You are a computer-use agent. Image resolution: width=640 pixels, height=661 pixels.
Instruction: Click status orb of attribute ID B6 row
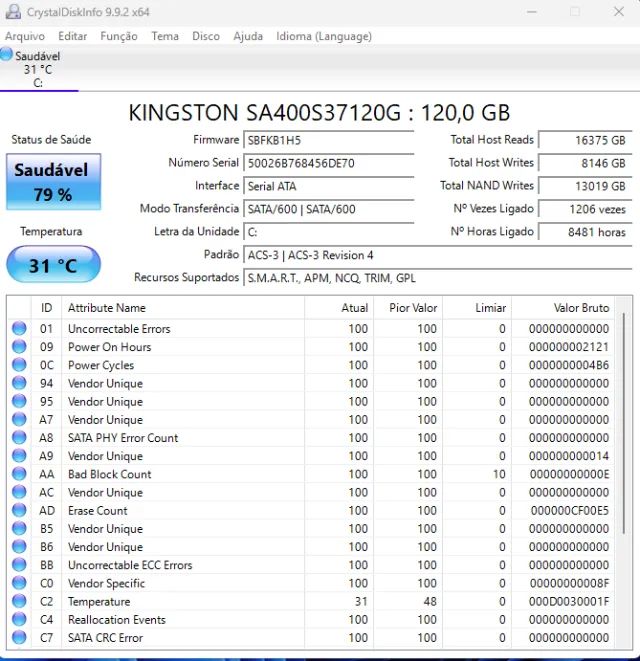point(19,546)
